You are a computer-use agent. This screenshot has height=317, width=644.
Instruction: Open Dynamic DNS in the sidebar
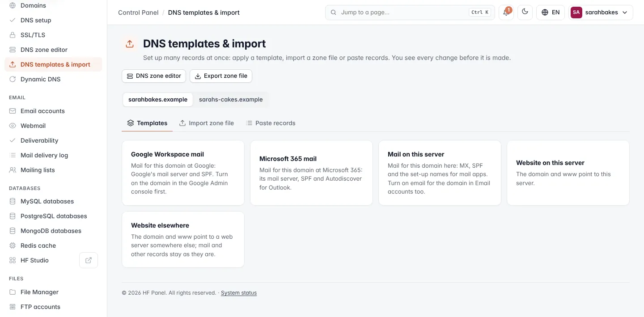[53, 79]
